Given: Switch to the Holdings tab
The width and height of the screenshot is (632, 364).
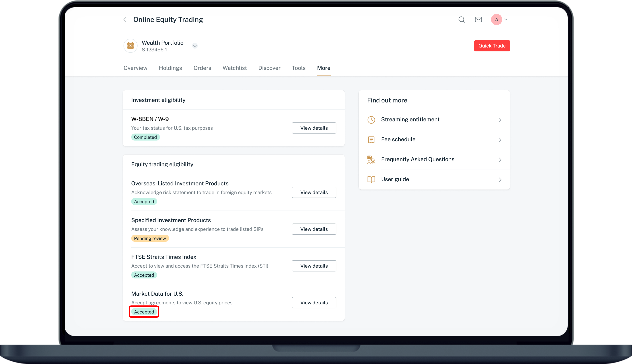Looking at the screenshot, I should click(170, 68).
